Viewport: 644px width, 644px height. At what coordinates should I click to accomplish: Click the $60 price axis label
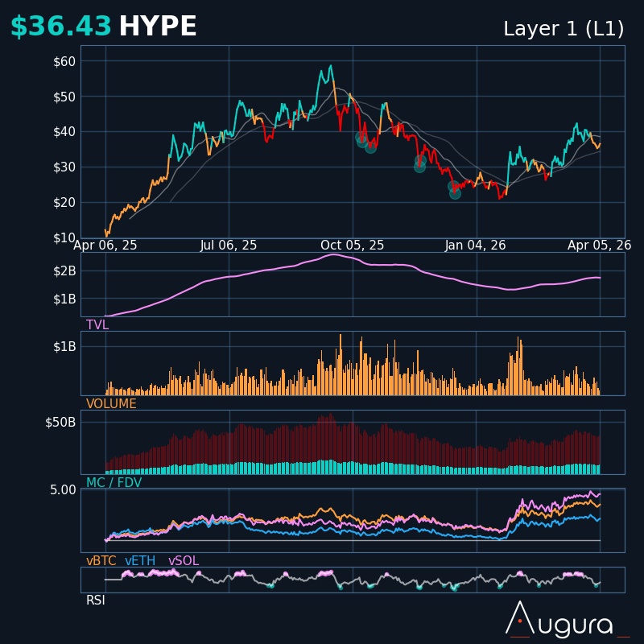(x=64, y=61)
